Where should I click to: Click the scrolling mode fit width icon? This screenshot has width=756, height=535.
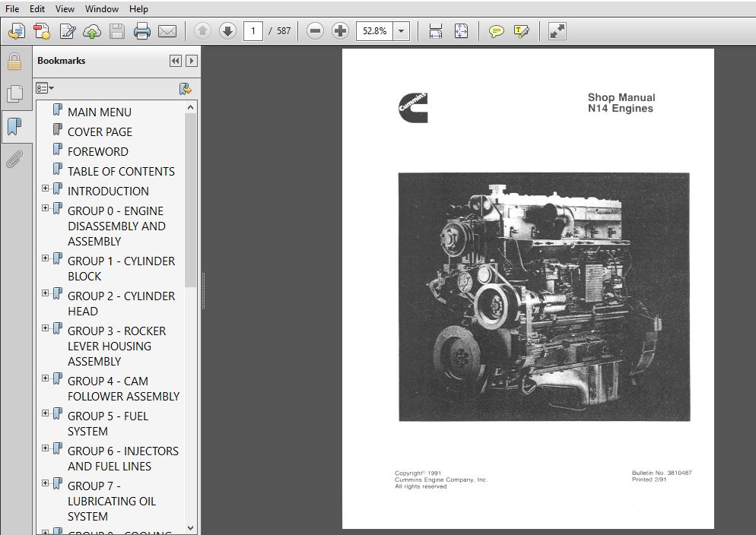pos(435,31)
